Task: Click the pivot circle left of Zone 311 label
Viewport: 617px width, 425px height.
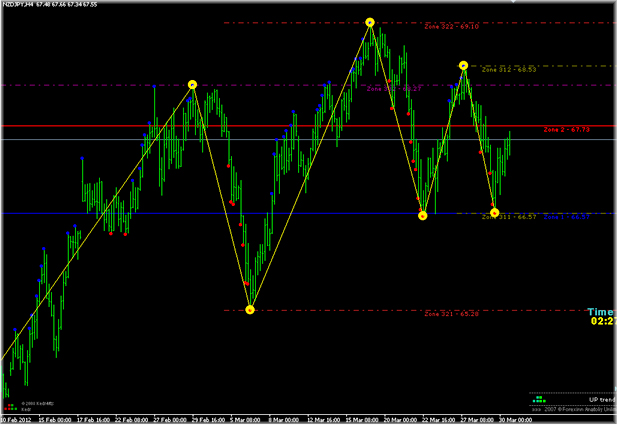Action: tap(494, 212)
